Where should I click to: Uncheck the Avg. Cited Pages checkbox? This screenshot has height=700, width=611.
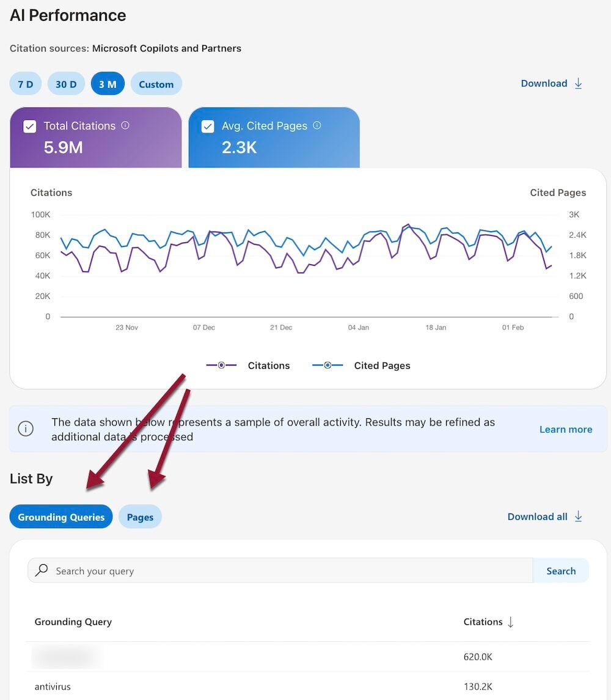tap(208, 126)
